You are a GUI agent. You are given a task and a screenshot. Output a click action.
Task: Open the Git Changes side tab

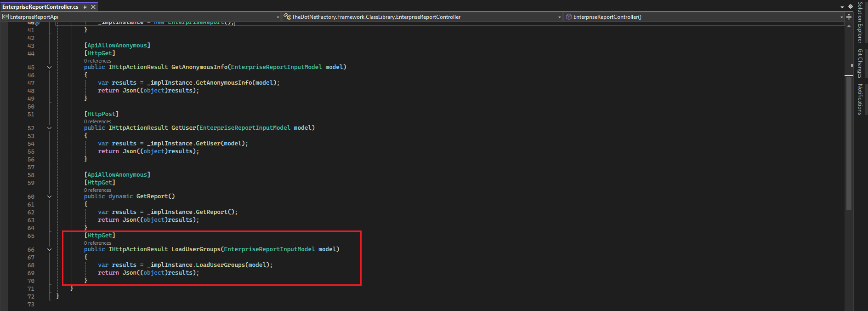coord(860,63)
